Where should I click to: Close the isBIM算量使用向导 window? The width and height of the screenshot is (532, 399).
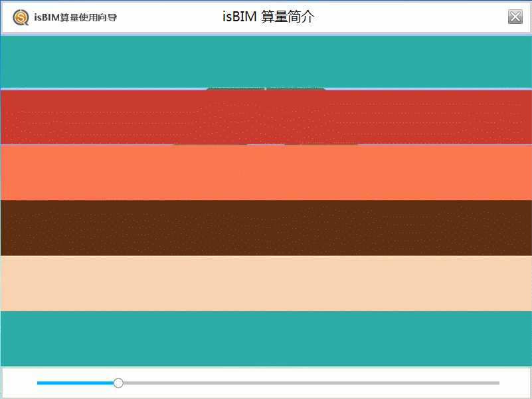click(515, 17)
